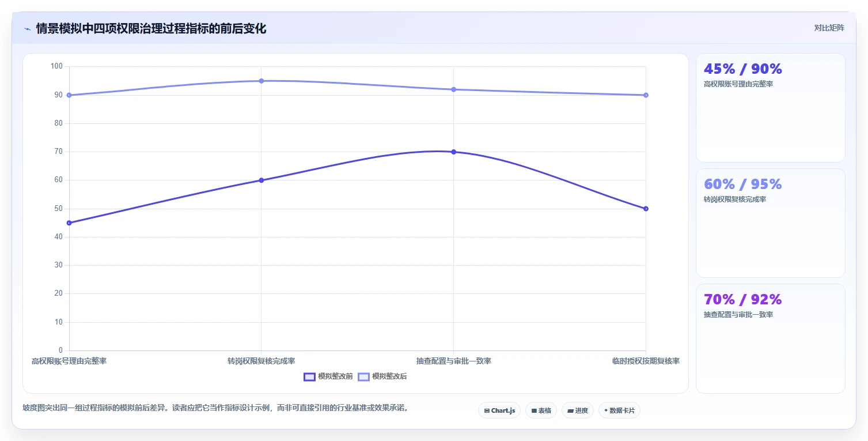Screen dimensions: 868x441
Task: Click the 模拟整改后 legend label text
Action: pos(389,376)
